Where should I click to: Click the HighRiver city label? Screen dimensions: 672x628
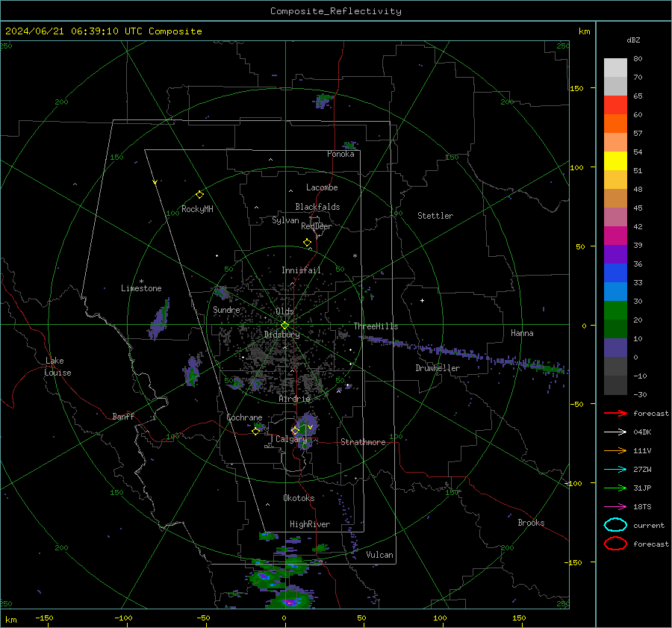point(310,524)
